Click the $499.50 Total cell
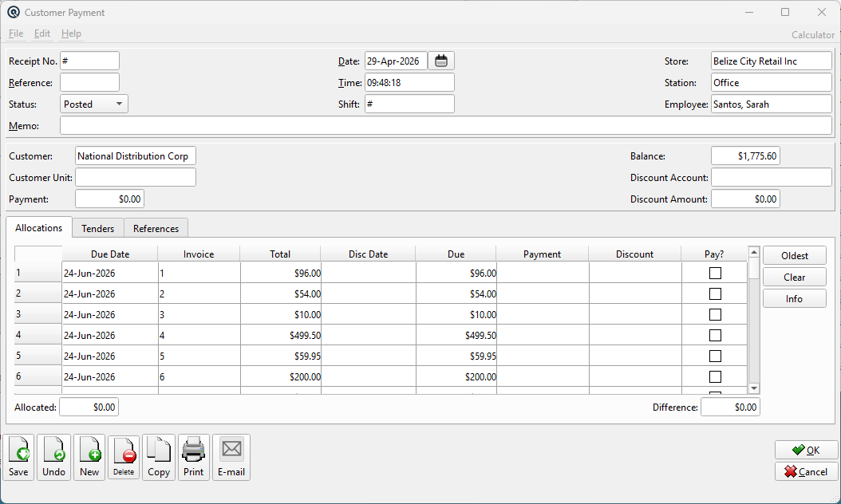The width and height of the screenshot is (841, 504). (281, 335)
